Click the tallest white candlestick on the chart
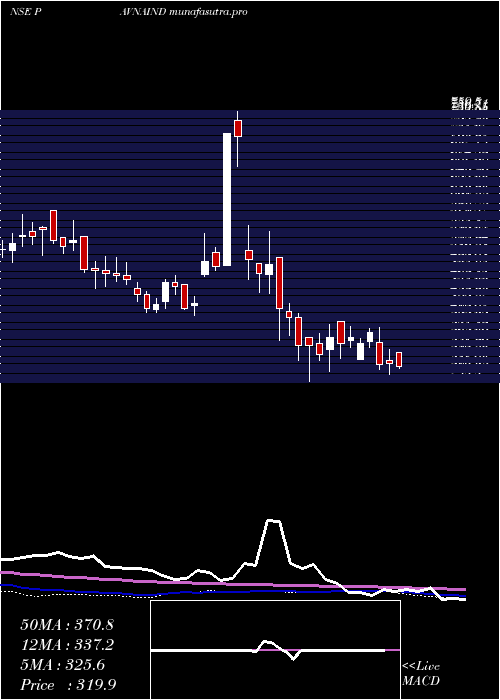This screenshot has width=500, height=700. [x=227, y=199]
